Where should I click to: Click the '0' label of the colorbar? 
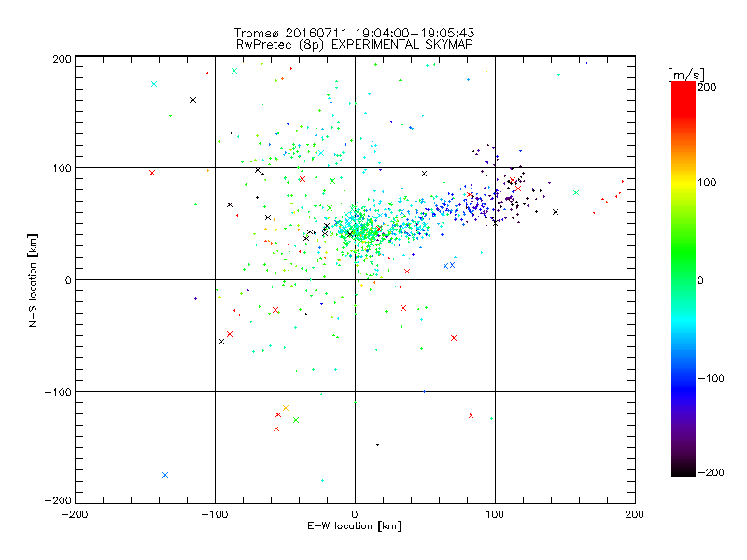click(700, 281)
